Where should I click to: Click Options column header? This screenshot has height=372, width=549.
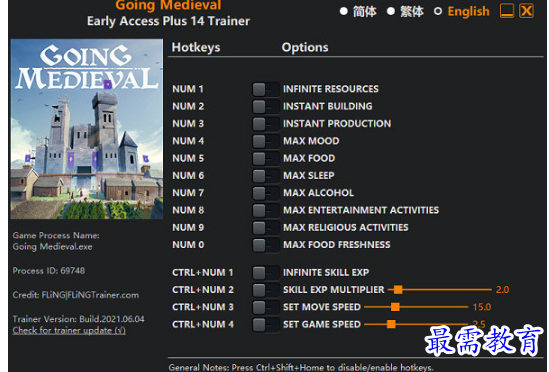[305, 47]
